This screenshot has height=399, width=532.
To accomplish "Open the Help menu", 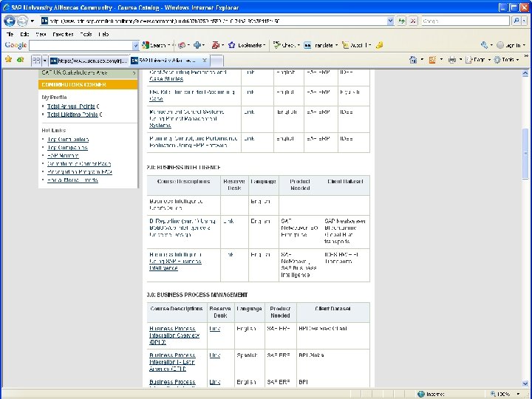I will click(x=103, y=34).
